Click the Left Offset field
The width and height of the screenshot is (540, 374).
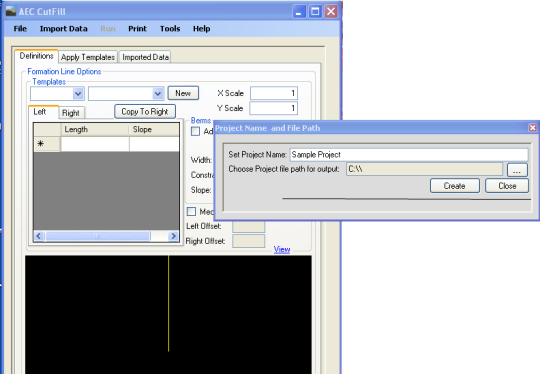(249, 226)
